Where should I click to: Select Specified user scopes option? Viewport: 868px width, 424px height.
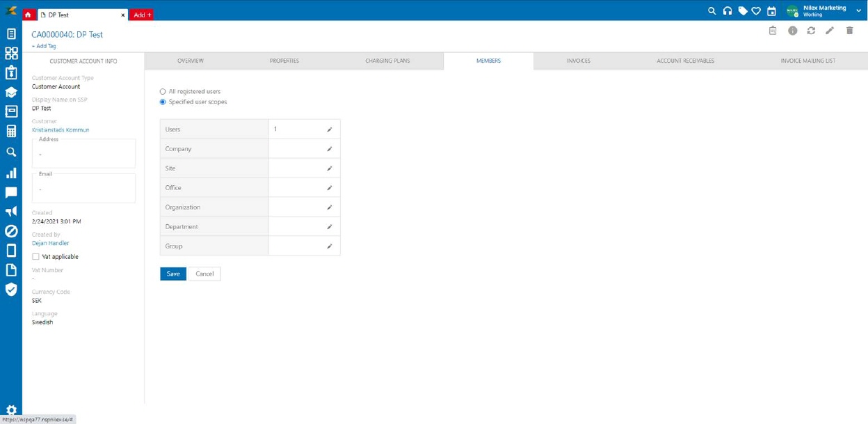pos(163,102)
